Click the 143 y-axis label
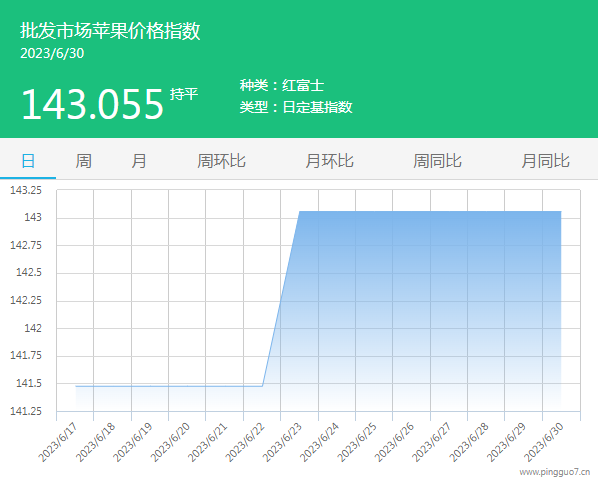Screen dimensions: 598x480 (33, 217)
